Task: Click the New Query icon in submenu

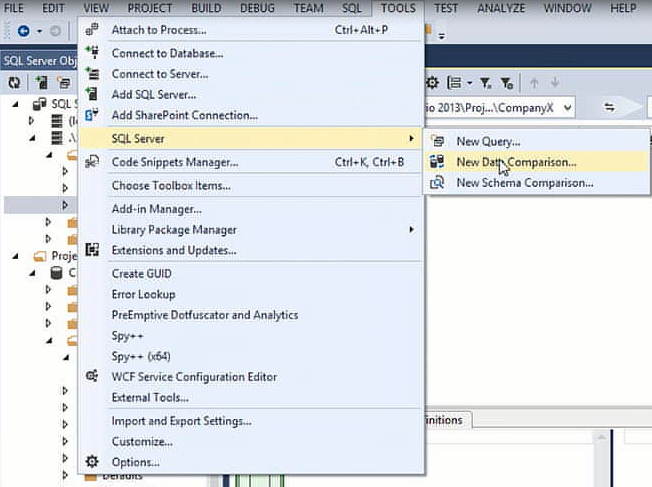Action: [x=437, y=141]
